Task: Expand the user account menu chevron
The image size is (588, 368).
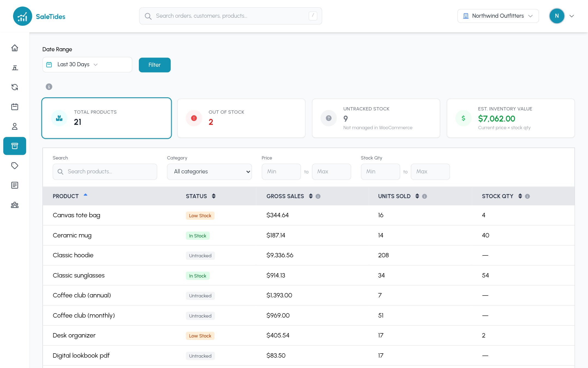Action: [572, 16]
